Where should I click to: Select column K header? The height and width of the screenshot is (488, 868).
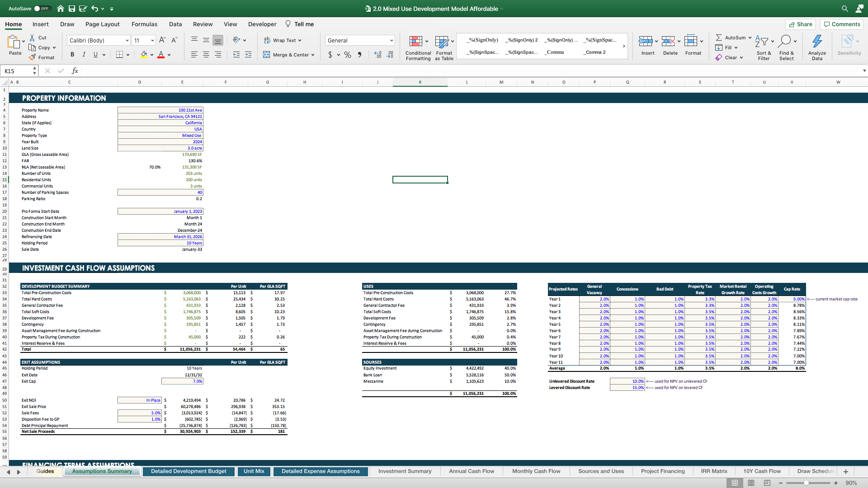click(420, 82)
